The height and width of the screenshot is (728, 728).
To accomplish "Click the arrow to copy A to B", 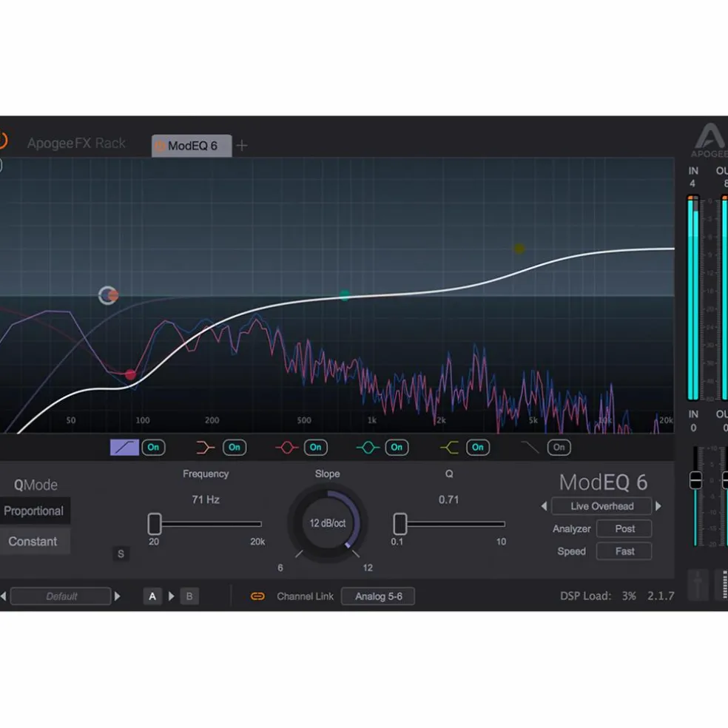I will (x=172, y=596).
